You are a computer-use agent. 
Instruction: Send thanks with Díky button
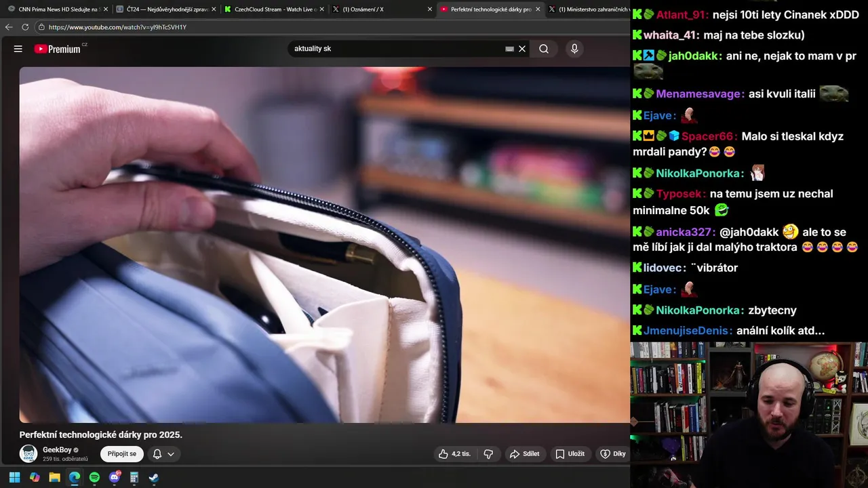(612, 454)
